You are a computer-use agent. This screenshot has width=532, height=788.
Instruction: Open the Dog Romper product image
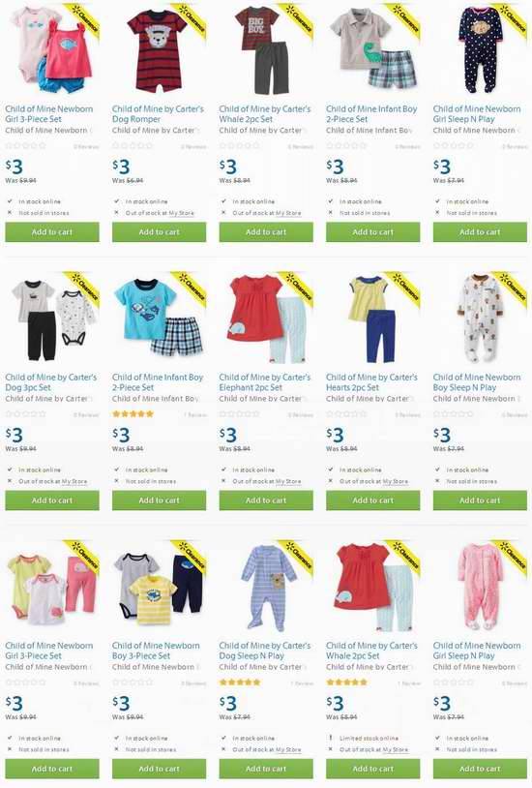click(x=157, y=50)
